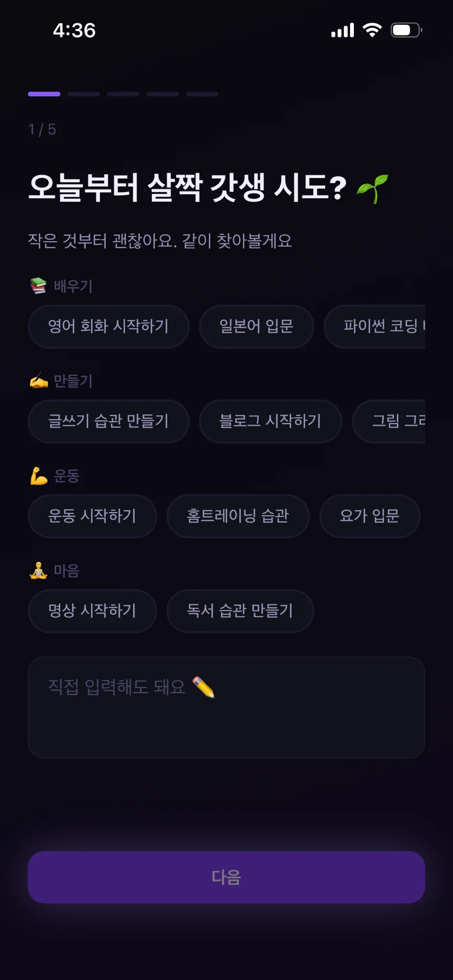The width and height of the screenshot is (453, 980).
Task: Select the 영어 회화 시작하기 chip
Action: 109,326
